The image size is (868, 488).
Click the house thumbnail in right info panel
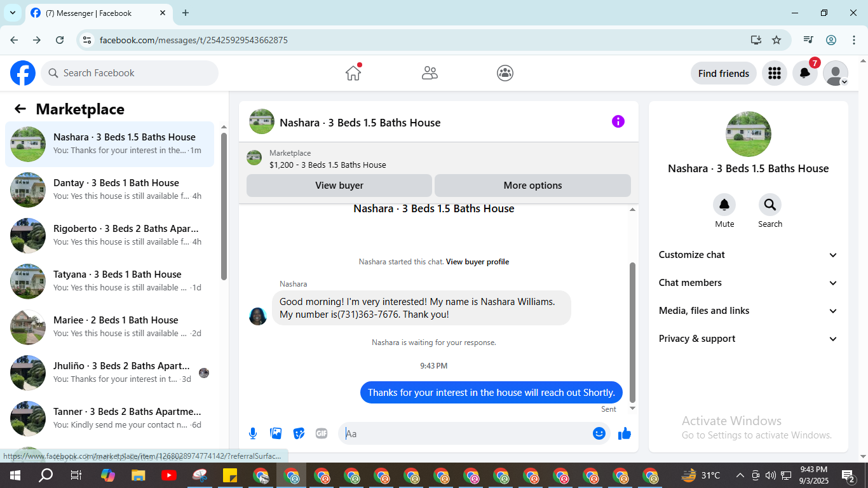(x=749, y=134)
